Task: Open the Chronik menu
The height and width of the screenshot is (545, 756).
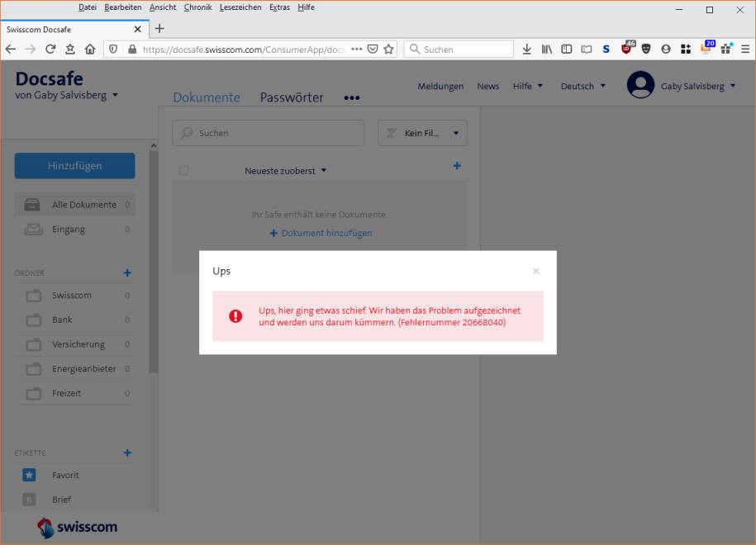Action: [x=197, y=7]
